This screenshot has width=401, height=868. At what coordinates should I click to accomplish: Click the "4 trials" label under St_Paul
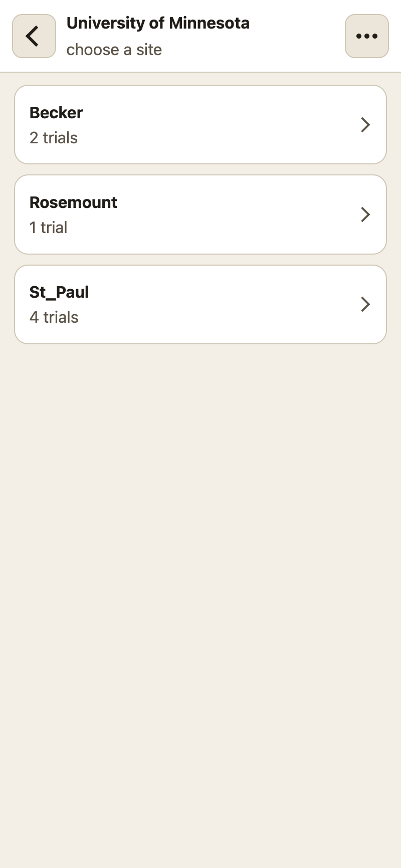tap(54, 317)
